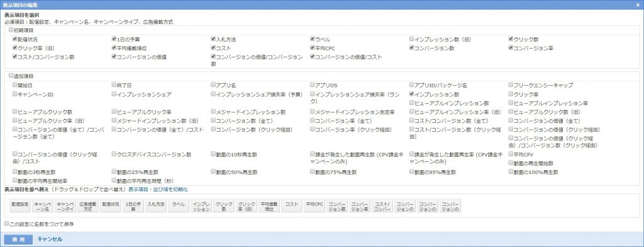Uncheck the 入札方法 checkbox
The image size is (644, 247).
click(213, 39)
